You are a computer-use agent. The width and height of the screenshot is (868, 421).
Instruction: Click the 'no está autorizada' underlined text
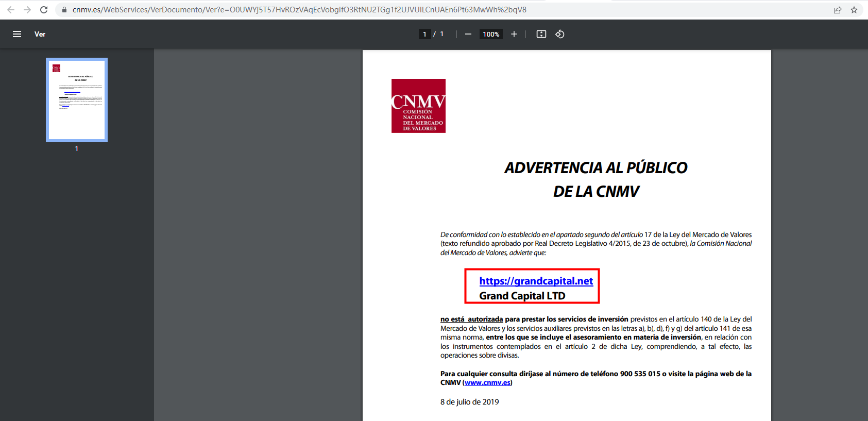(x=472, y=319)
